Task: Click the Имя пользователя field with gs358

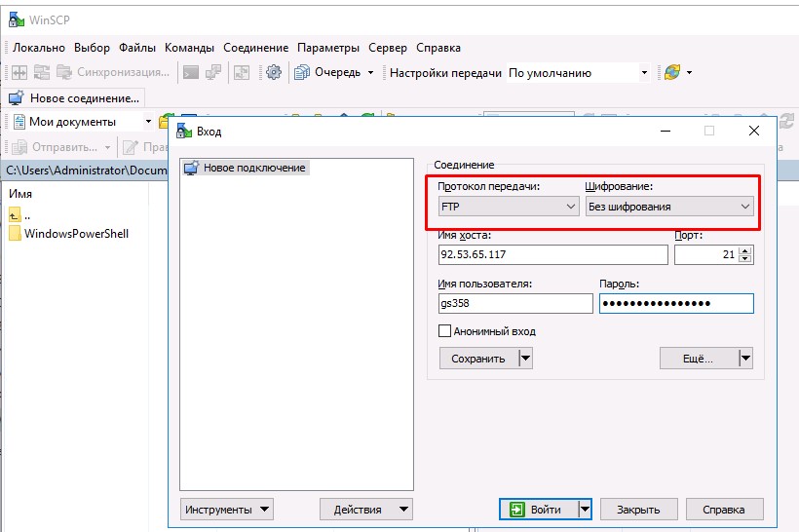Action: [x=515, y=303]
